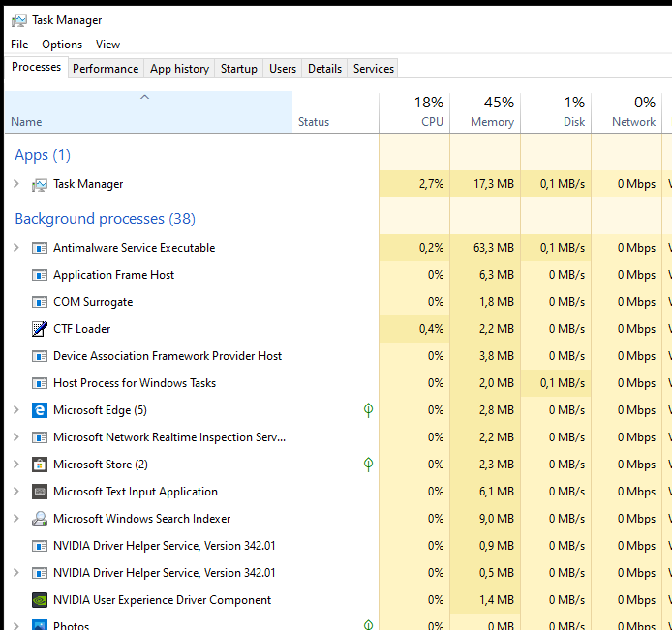The width and height of the screenshot is (672, 630).
Task: Click the Microsoft Windows Search Indexer icon
Action: tap(40, 519)
